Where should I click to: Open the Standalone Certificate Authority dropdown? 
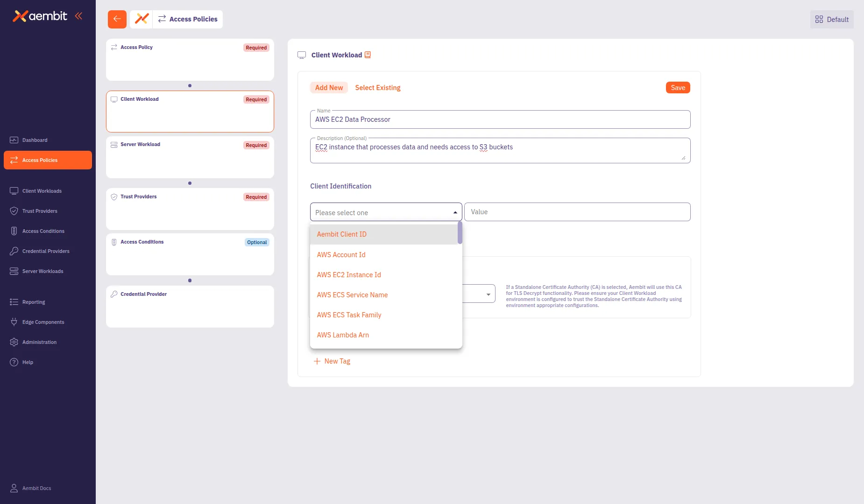pos(488,294)
